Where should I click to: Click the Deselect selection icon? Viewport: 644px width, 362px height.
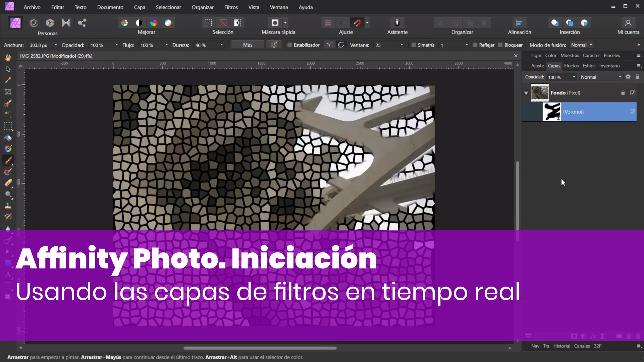(x=223, y=23)
